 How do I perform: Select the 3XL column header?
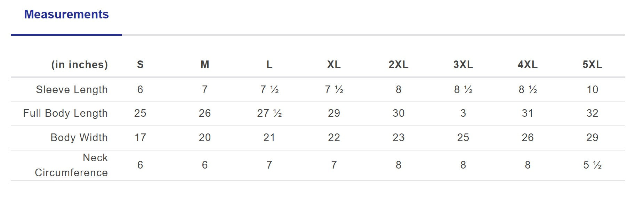[x=463, y=65]
